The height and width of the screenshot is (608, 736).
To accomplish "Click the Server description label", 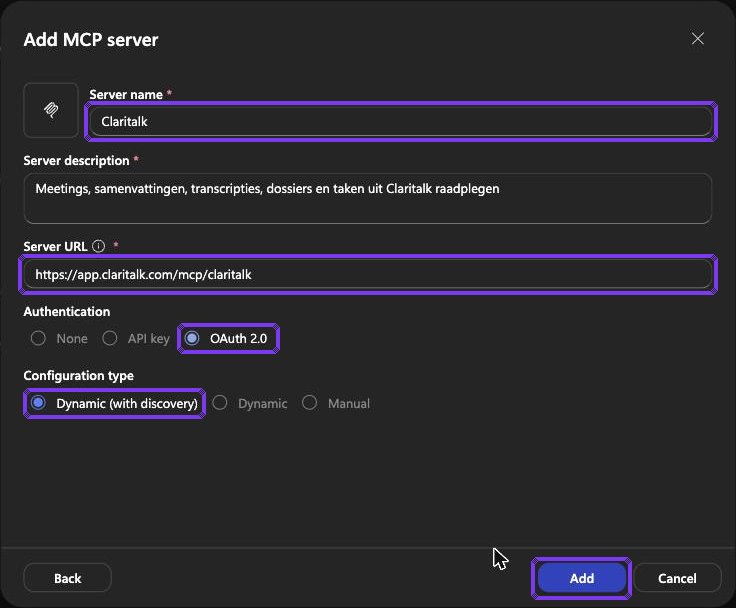I will click(76, 161).
